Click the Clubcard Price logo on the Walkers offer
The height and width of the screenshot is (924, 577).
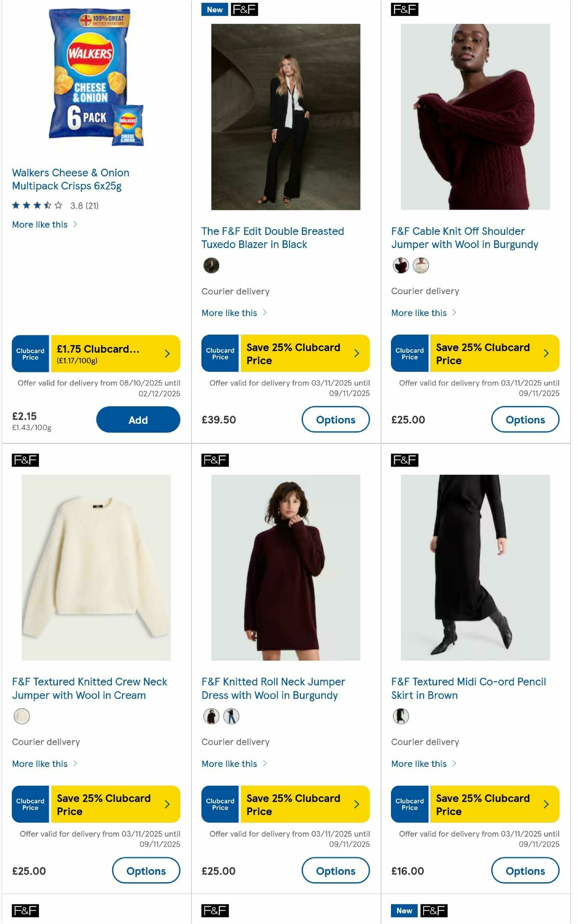[x=30, y=353]
